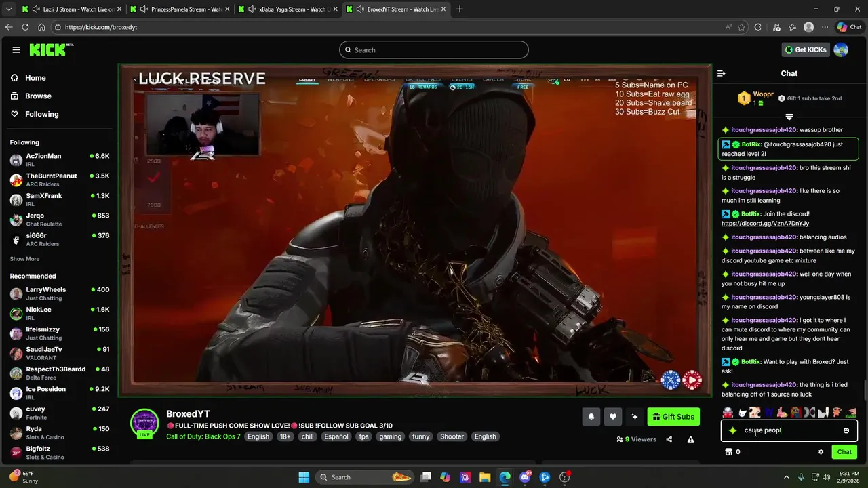Viewport: 868px width, 488px height.
Task: Open Ac7ionMan channel in Following
Action: 60,160
